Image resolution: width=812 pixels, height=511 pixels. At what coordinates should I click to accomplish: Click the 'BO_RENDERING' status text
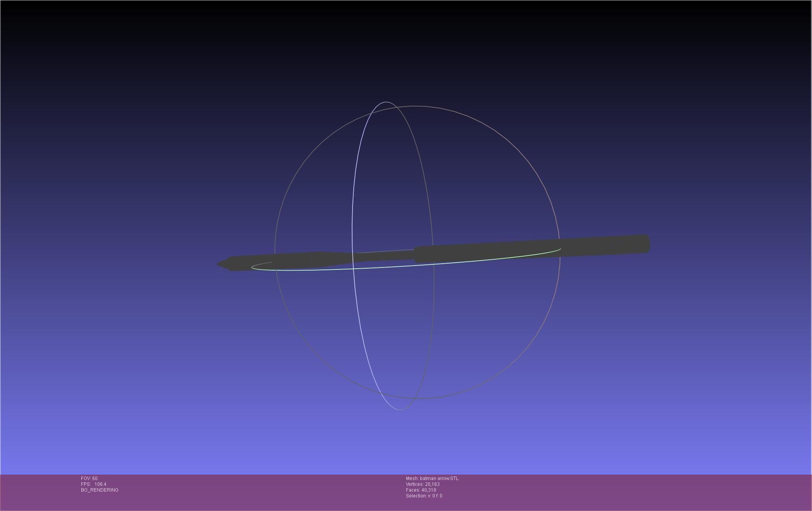pyautogui.click(x=100, y=490)
